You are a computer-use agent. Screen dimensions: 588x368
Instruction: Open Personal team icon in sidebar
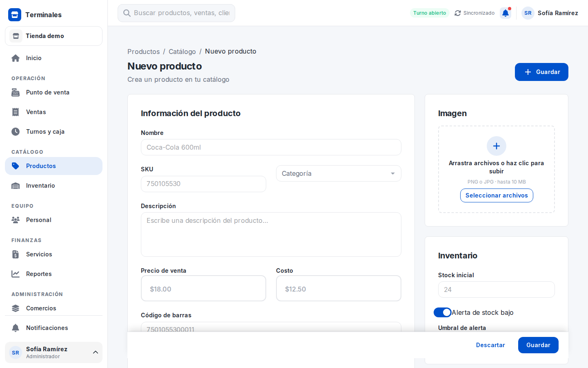click(x=16, y=220)
